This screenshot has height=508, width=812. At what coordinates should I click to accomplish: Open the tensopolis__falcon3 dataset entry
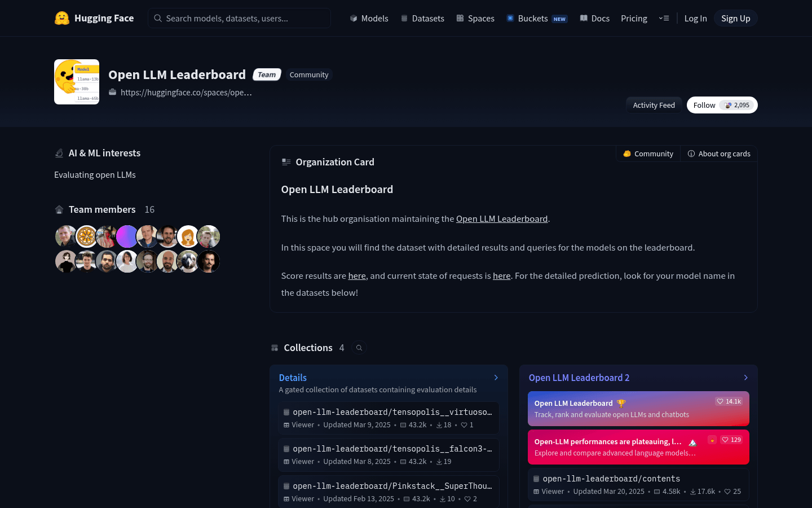click(389, 454)
